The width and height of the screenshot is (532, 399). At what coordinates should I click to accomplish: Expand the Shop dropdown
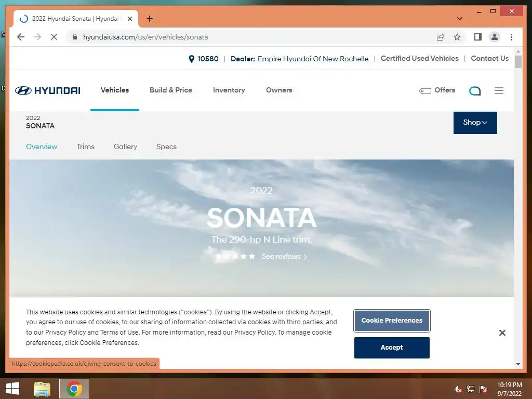click(x=475, y=123)
